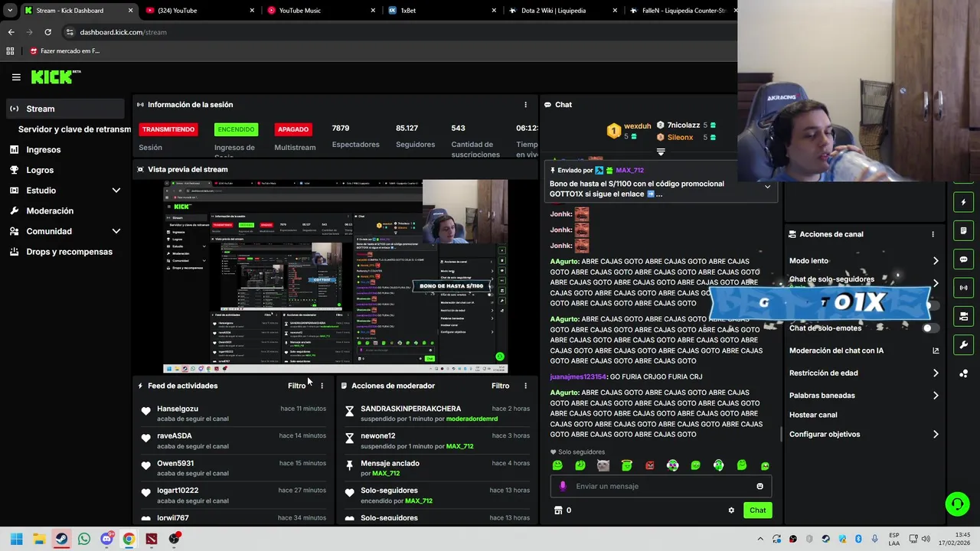Open the green headset support button
The image size is (980, 551).
957,504
